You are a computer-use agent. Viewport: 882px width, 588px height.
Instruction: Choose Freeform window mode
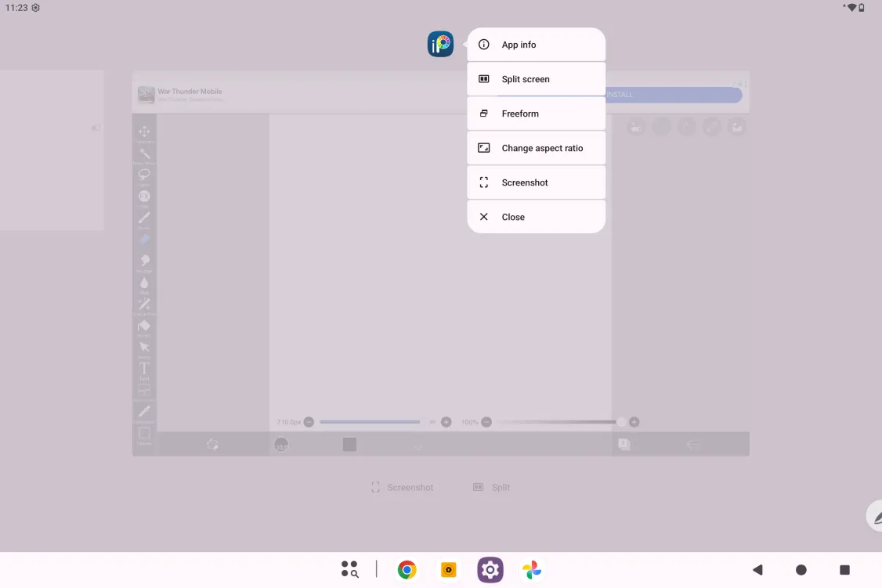click(536, 114)
